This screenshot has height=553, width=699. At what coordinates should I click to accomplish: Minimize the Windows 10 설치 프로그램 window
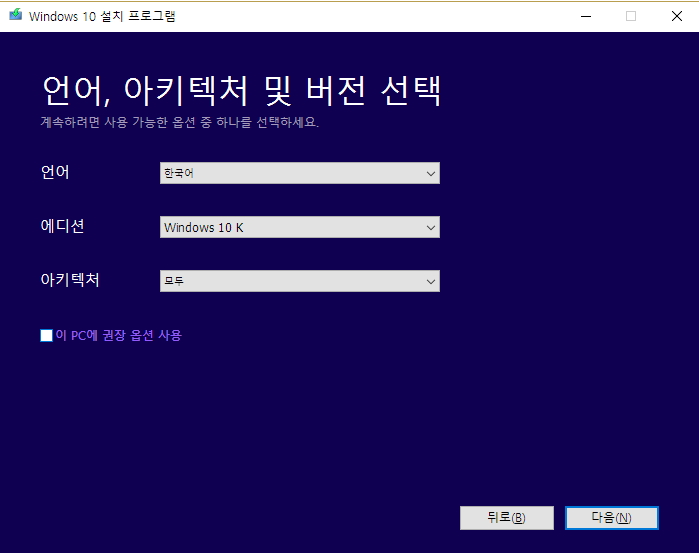(x=586, y=16)
